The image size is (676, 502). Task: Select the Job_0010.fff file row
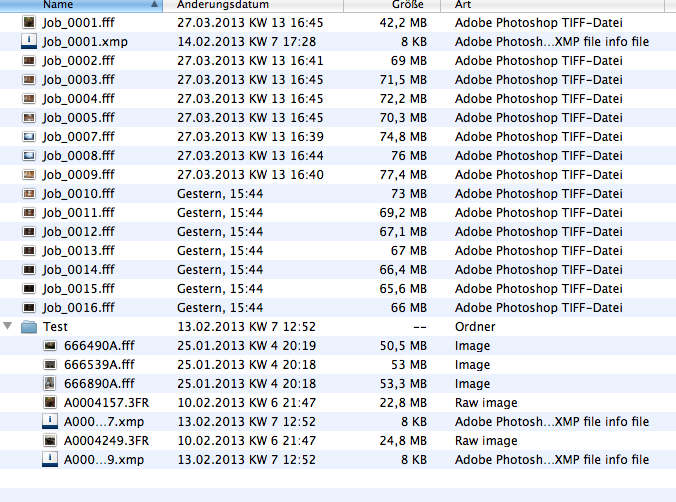(78, 193)
